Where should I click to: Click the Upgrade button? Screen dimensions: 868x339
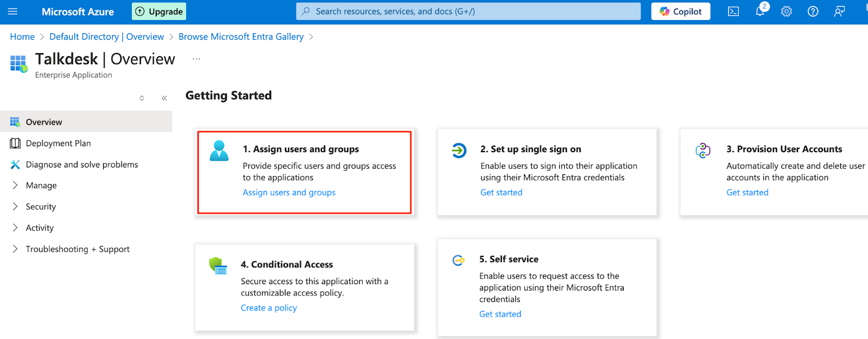159,11
